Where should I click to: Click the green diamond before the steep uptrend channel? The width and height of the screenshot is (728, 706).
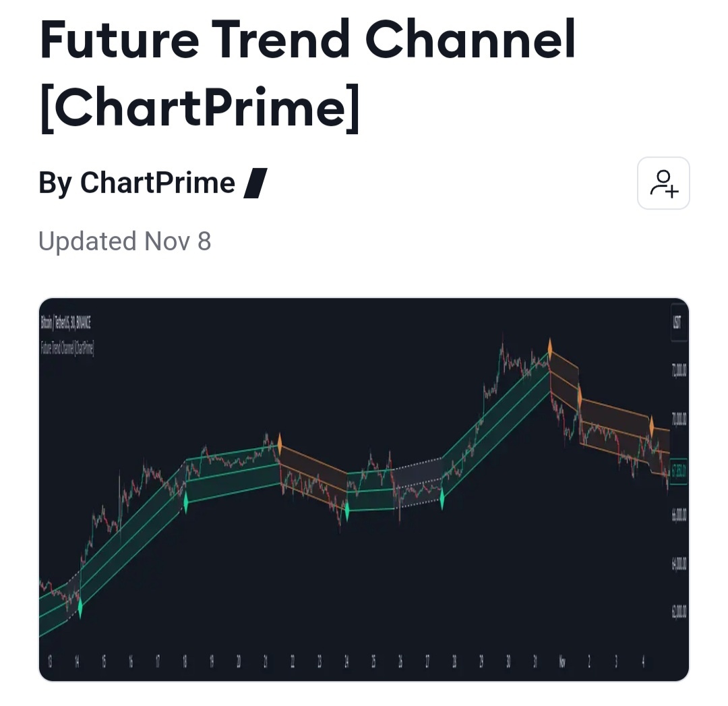click(x=442, y=500)
